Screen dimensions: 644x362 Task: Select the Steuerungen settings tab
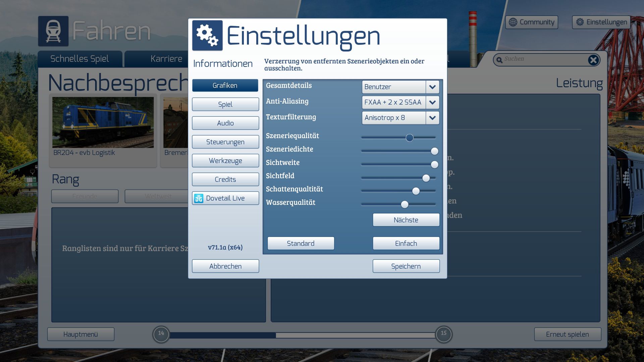[x=225, y=142]
